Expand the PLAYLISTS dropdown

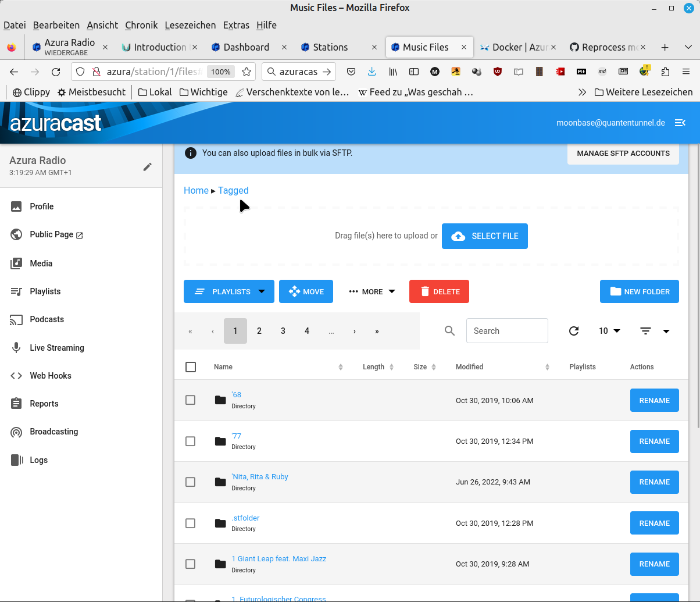click(229, 291)
